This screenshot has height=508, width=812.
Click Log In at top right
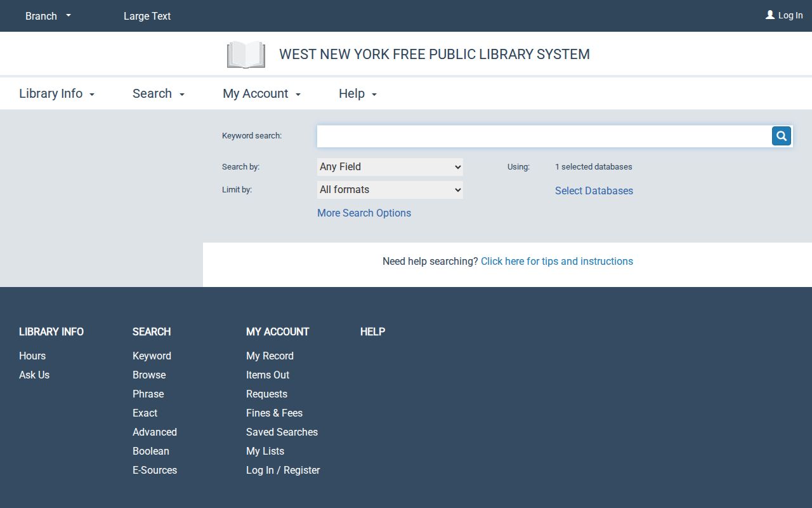pyautogui.click(x=790, y=15)
